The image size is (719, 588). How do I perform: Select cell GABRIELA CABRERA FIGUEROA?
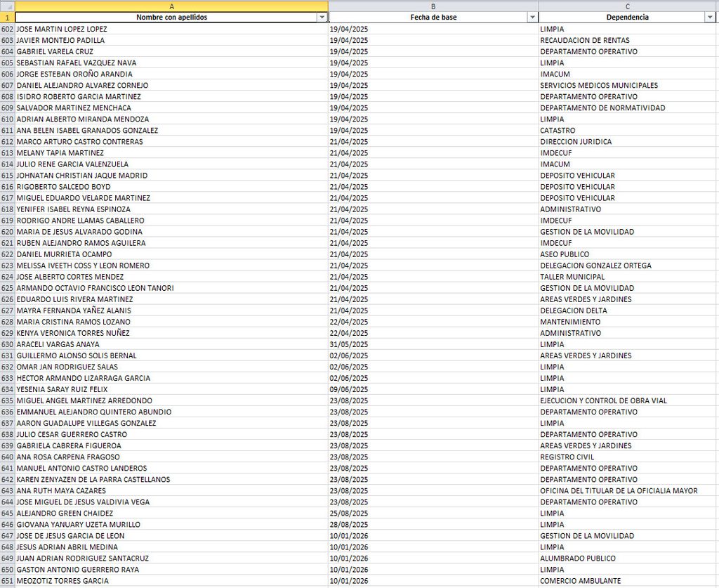click(x=171, y=446)
